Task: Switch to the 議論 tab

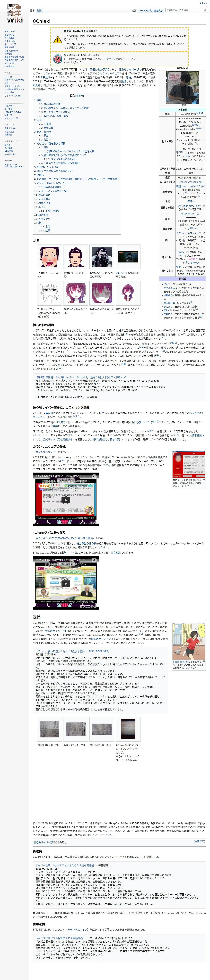Action: pyautogui.click(x=39, y=11)
